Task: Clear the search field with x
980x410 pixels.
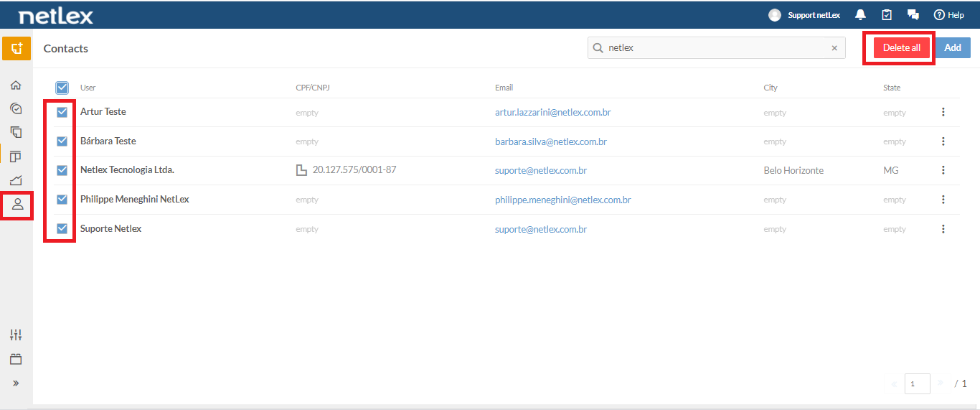Action: click(x=834, y=48)
